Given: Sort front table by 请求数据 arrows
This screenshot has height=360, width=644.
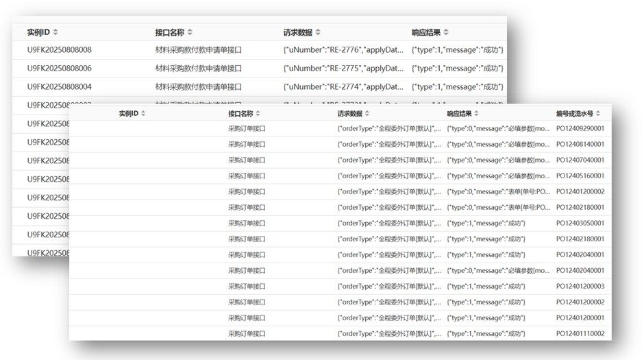Looking at the screenshot, I should tap(367, 113).
